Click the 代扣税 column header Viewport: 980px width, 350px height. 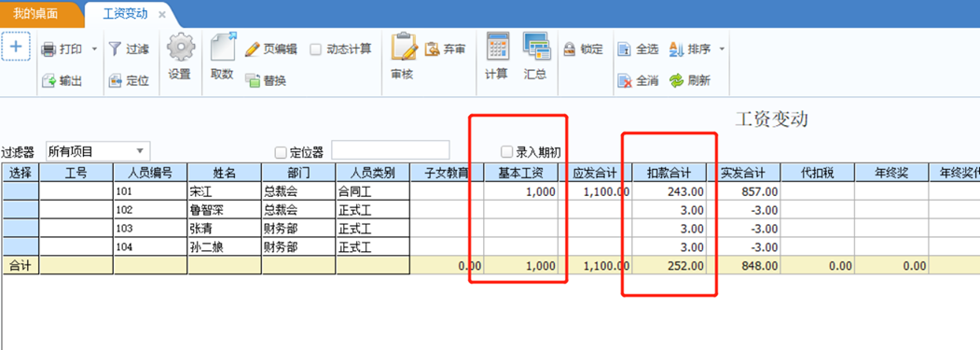[818, 173]
